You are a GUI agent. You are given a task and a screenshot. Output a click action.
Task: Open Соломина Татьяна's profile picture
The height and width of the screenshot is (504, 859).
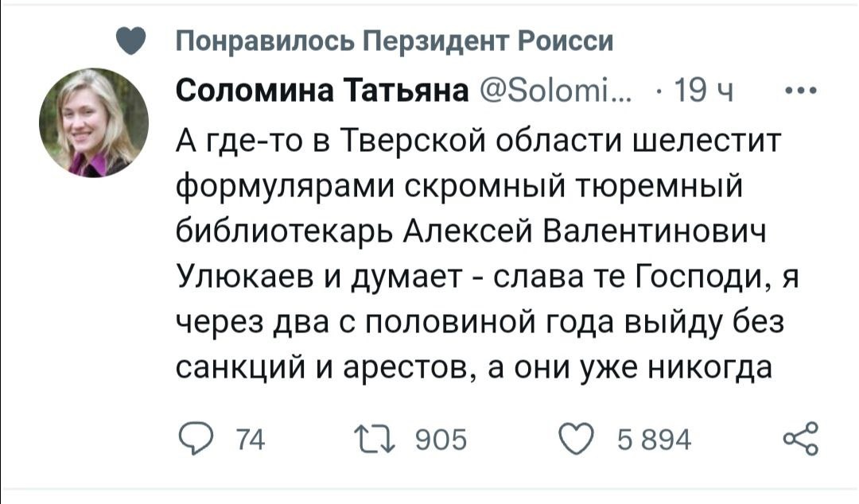coord(94,122)
